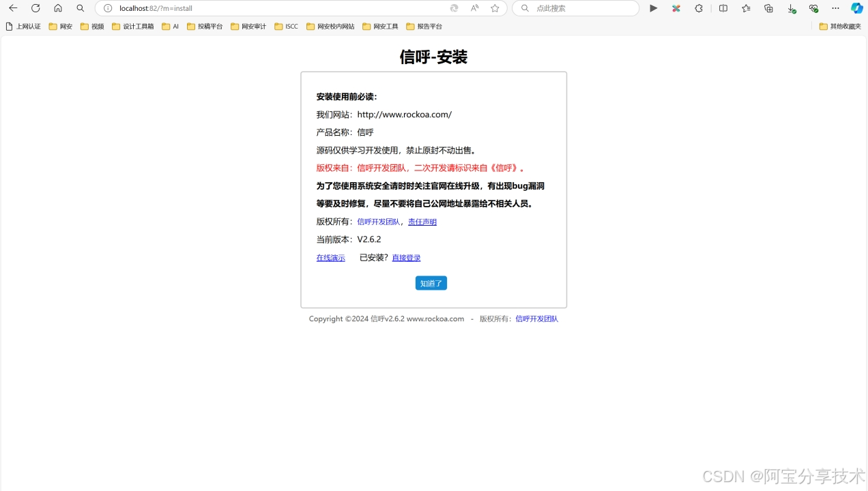Open the ISCC bookmarks folder
Viewport: 868px width, 491px height.
[x=286, y=27]
